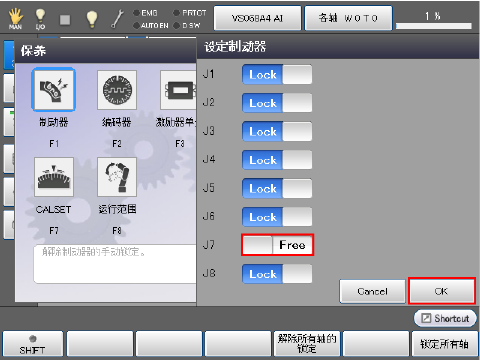Tap the SHIFT function key
Viewport: 480px width, 360px height.
point(33,344)
